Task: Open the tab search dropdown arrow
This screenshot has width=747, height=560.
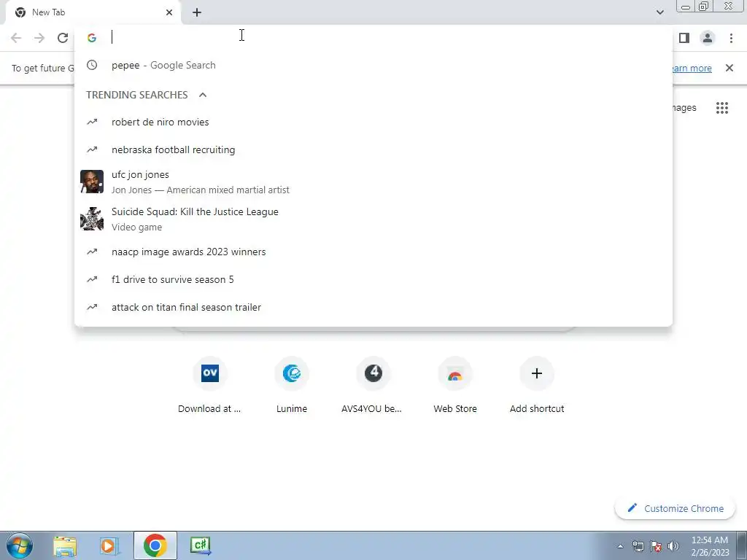Action: [659, 12]
